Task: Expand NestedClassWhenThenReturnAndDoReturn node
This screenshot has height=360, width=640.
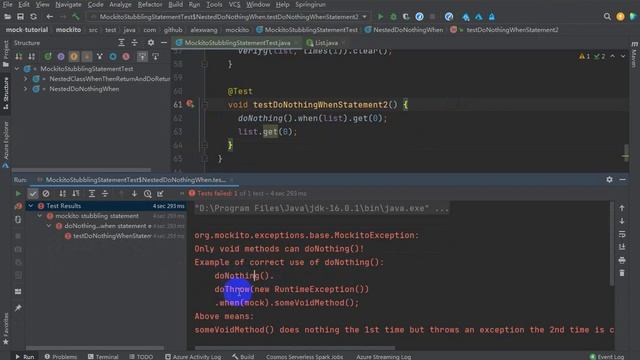Action: pos(26,79)
